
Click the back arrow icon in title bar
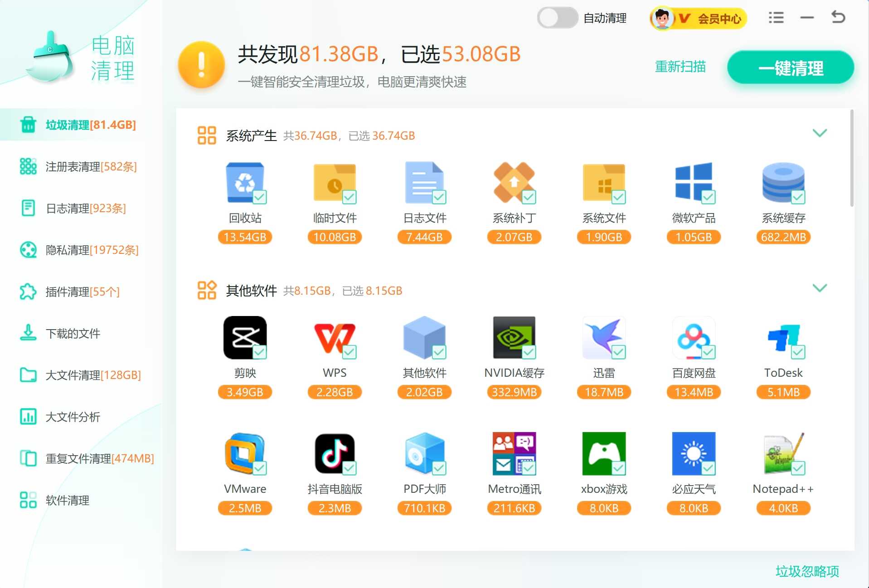click(838, 17)
